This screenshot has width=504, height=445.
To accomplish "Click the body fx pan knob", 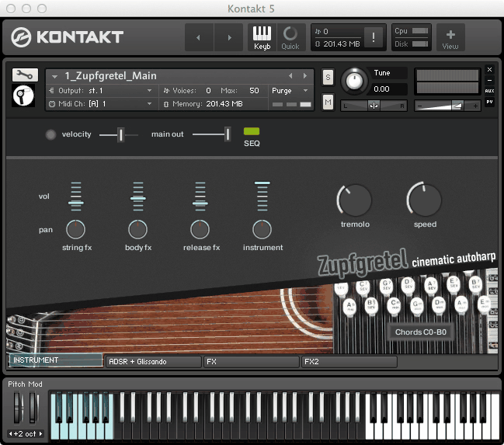I will click(x=137, y=230).
